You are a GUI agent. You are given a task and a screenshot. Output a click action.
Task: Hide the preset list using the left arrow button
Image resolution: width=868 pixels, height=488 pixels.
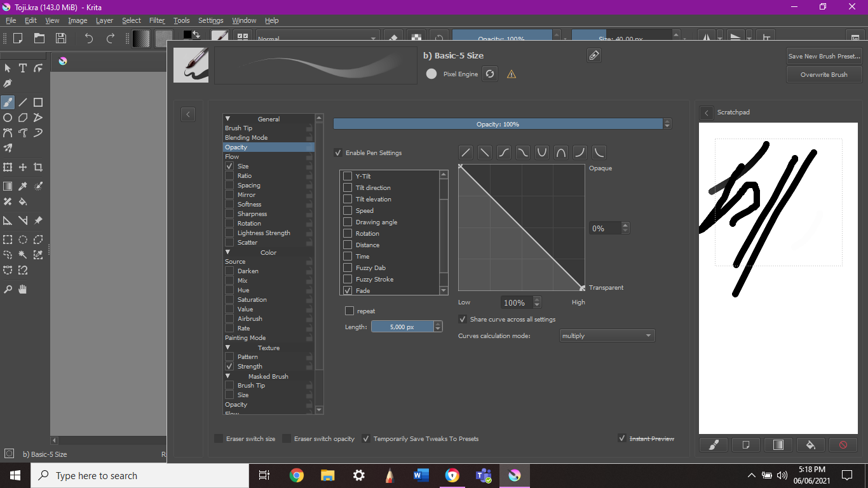pos(188,114)
